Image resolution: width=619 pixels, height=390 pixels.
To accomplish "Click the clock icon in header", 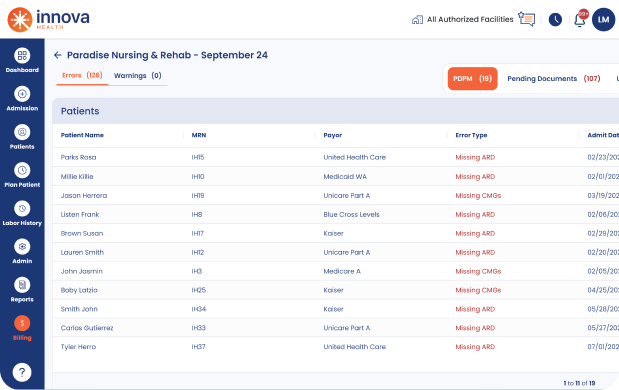I will 555,19.
